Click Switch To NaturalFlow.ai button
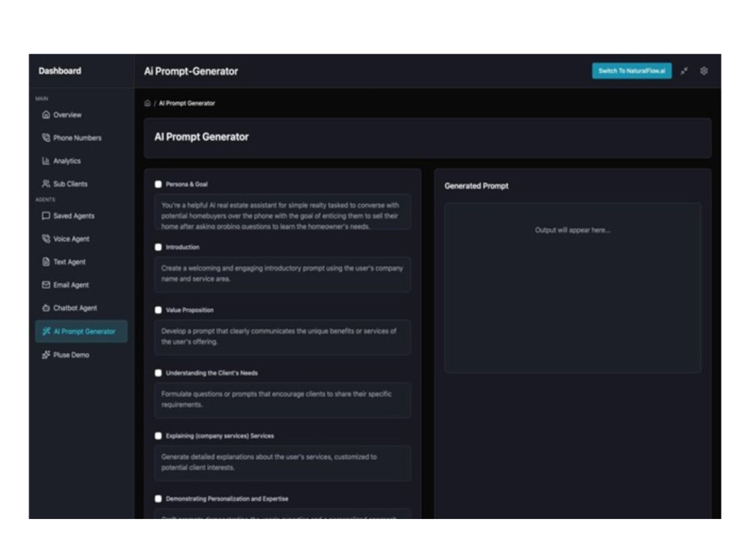Viewport: 747px width, 560px height. 632,71
